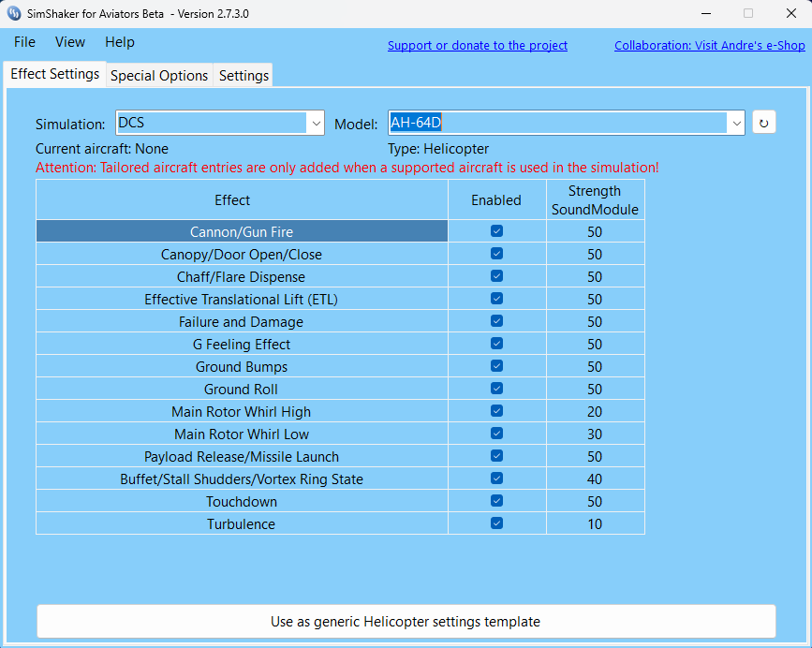Open Support or donate to the project link
Image resolution: width=812 pixels, height=648 pixels.
point(478,46)
